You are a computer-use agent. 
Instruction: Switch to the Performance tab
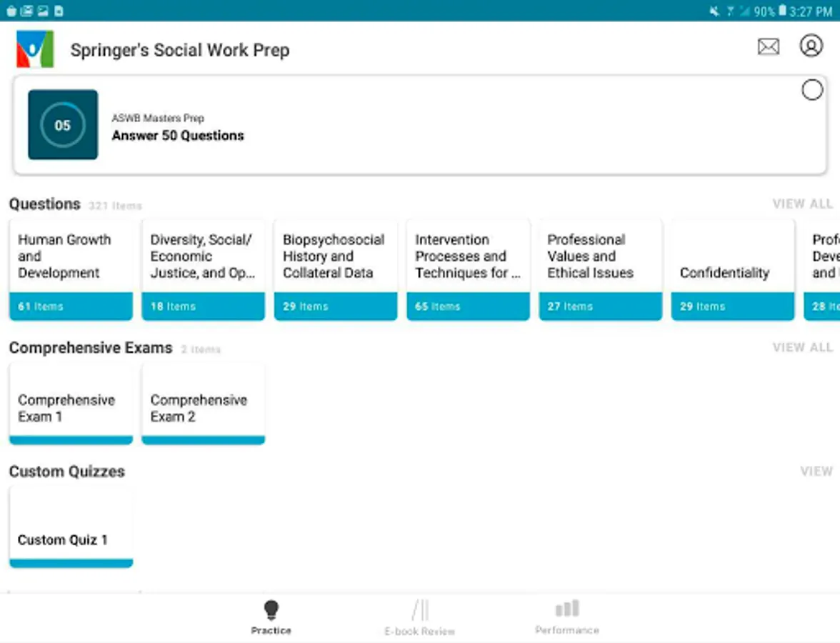567,617
